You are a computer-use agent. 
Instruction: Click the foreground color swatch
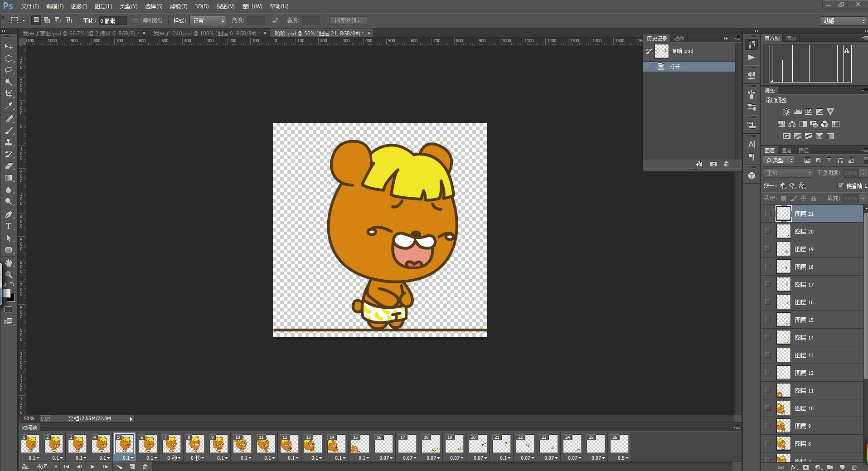point(5,293)
